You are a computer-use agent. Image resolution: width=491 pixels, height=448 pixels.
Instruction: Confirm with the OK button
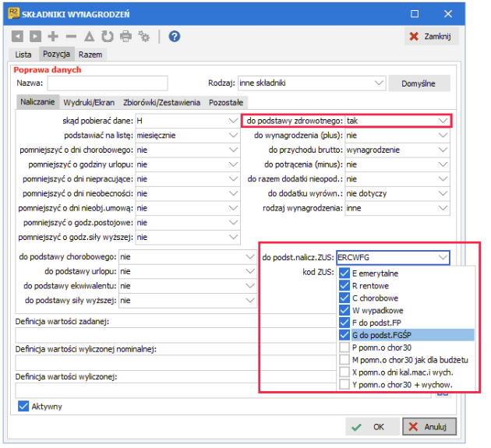click(x=373, y=427)
